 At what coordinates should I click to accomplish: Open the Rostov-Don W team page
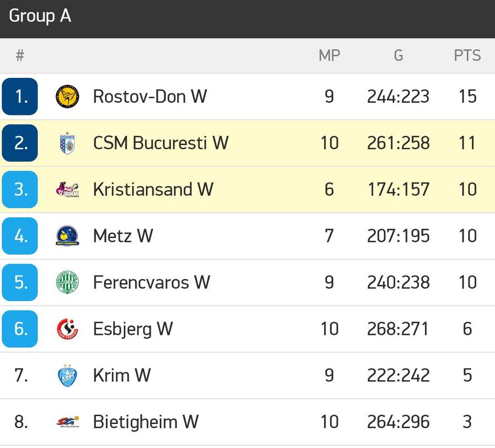(x=150, y=97)
